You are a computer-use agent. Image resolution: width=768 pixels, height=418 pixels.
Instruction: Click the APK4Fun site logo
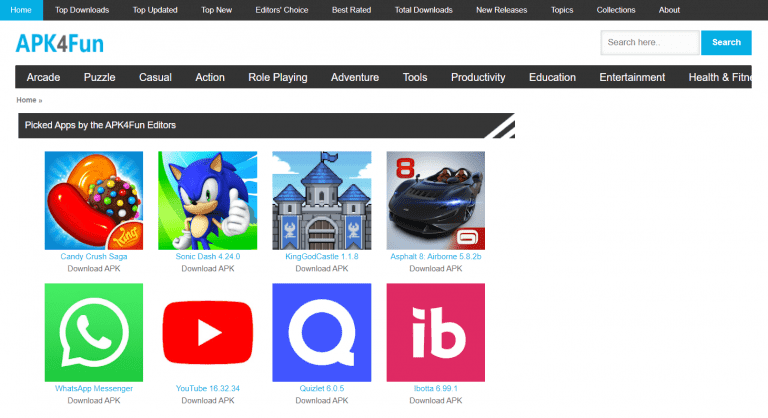click(59, 44)
